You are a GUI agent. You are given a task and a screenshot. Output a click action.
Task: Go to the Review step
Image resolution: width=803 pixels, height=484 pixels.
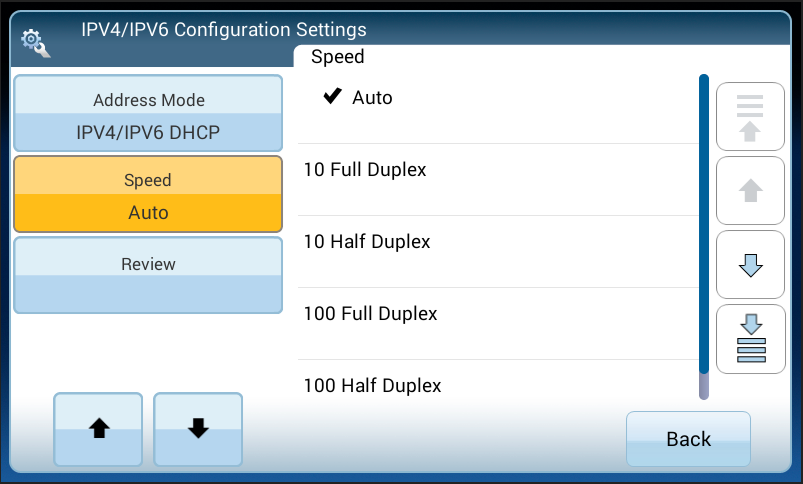148,275
